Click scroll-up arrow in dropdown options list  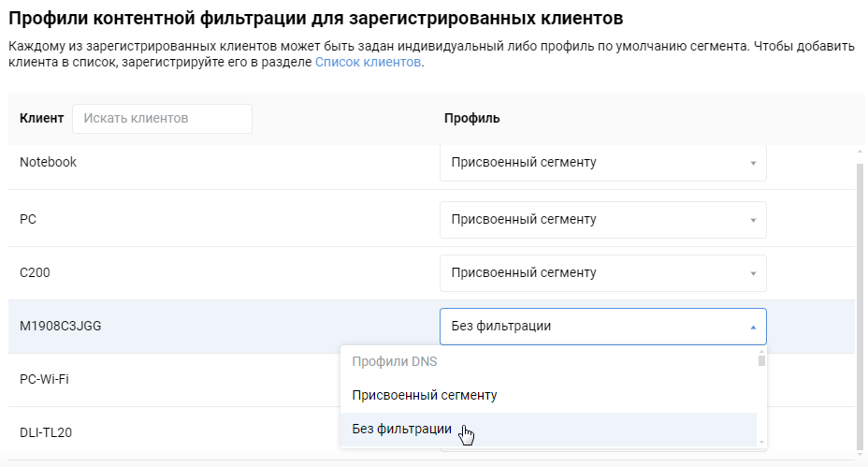[x=761, y=350]
